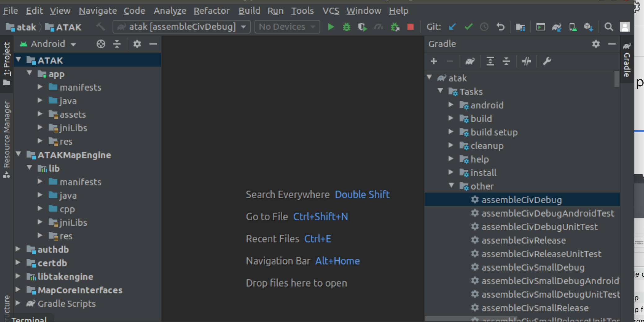Expand the Gradle Scripts node
The image size is (644, 322).
click(18, 303)
